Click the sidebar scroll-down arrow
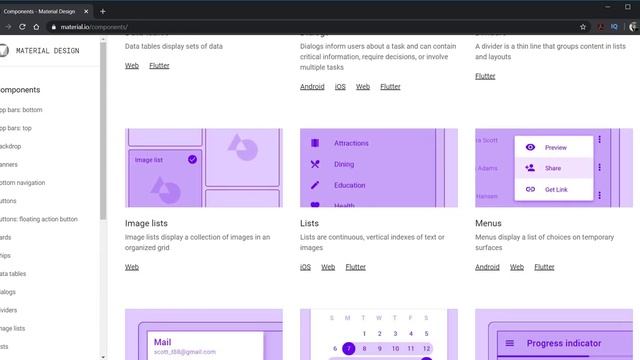The width and height of the screenshot is (640, 360). pos(103,357)
